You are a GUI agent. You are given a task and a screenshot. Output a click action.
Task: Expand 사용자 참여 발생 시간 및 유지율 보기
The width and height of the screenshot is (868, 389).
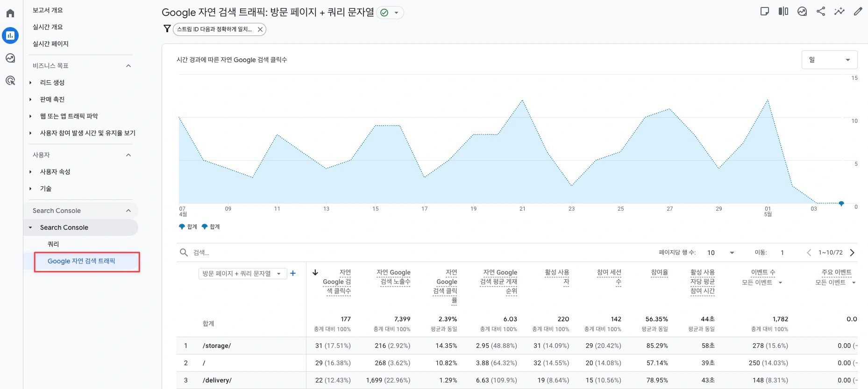pos(31,133)
